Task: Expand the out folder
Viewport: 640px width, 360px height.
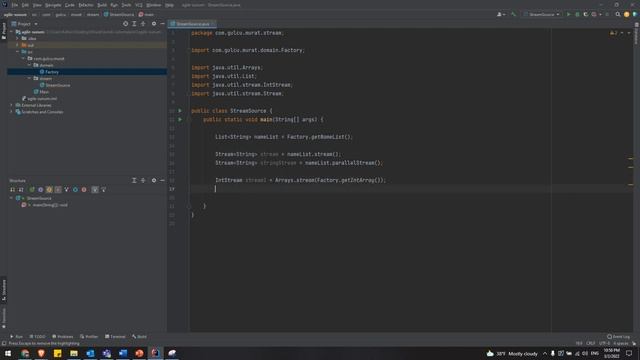Action: (x=17, y=45)
